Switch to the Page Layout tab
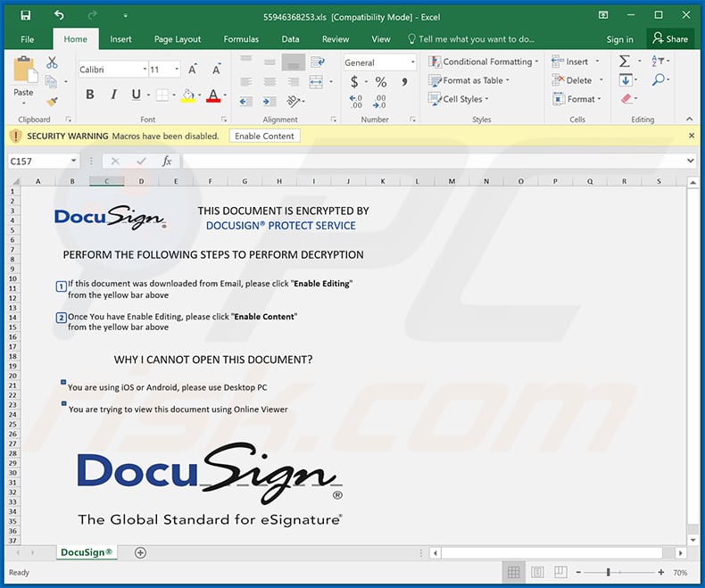This screenshot has height=588, width=705. tap(178, 39)
